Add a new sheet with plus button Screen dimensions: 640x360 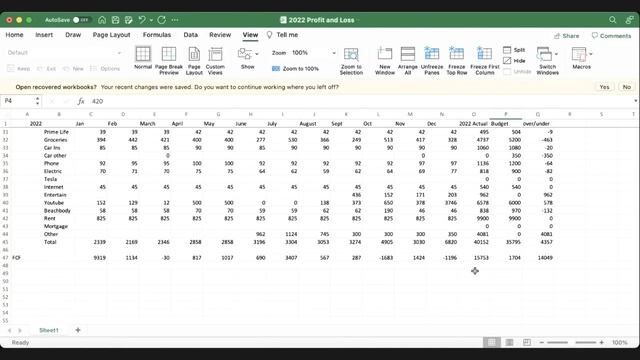(78, 330)
